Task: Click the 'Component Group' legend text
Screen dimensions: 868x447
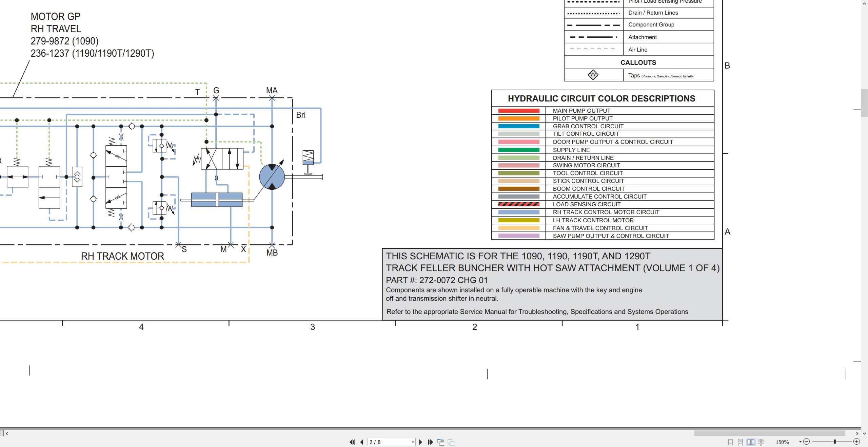Action: (x=651, y=24)
